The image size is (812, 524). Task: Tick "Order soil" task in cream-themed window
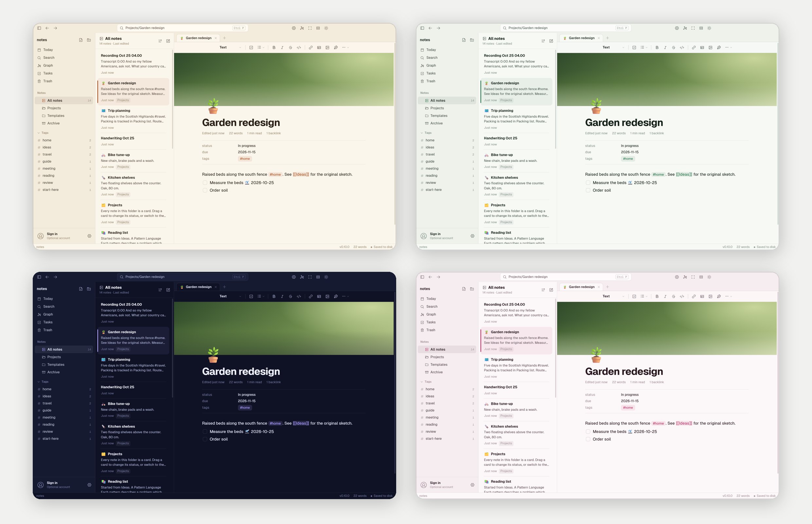(205, 190)
